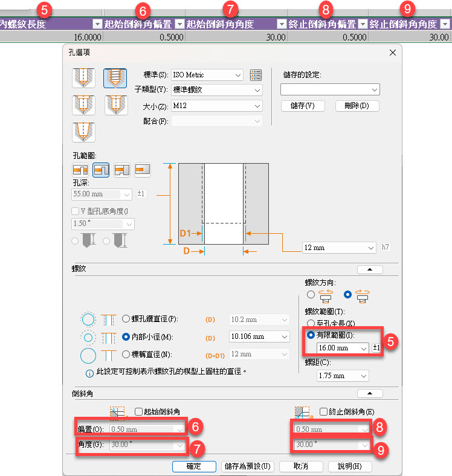Click the 確定 button
Screen dimensions: 452x476
pyautogui.click(x=194, y=466)
